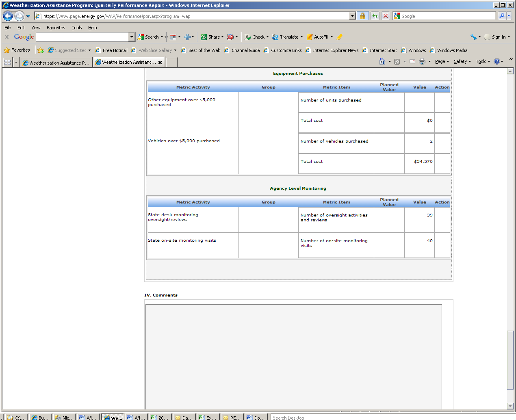Click the vertical scrollbar thumb
516x420 pixels.
tap(510, 359)
